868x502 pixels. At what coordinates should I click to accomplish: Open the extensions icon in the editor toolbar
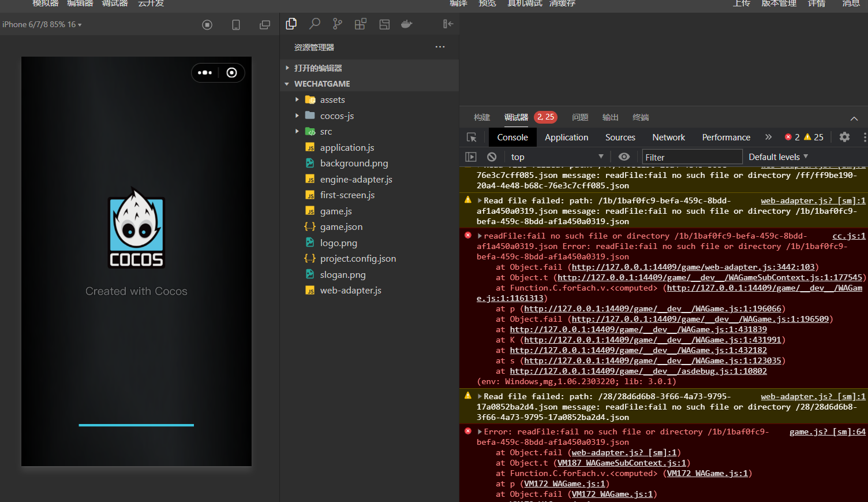coord(361,24)
